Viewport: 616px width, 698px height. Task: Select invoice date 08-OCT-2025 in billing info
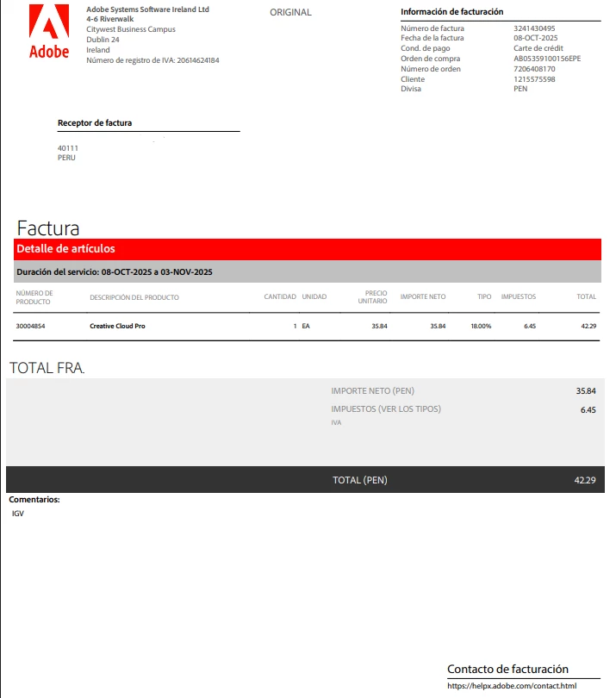pyautogui.click(x=535, y=38)
